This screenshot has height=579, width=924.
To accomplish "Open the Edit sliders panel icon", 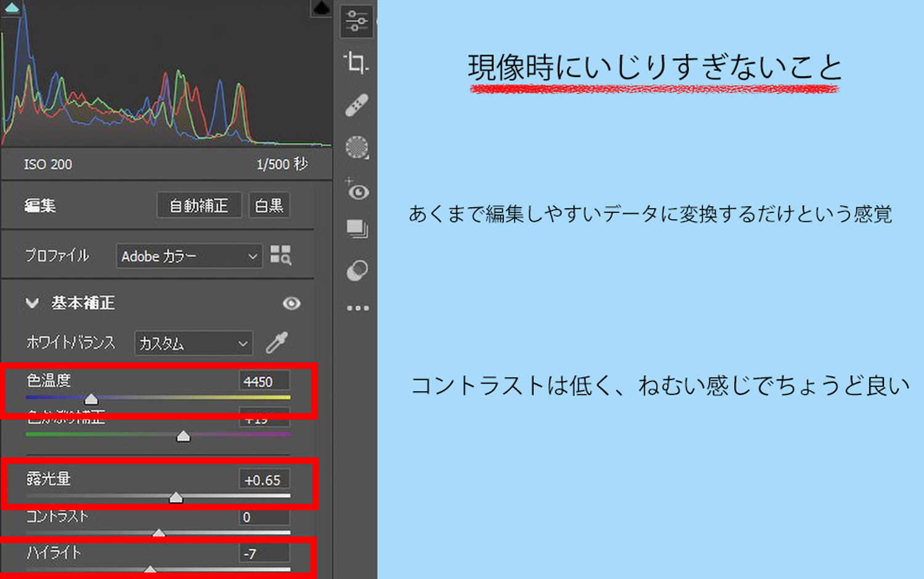I will coord(357,21).
